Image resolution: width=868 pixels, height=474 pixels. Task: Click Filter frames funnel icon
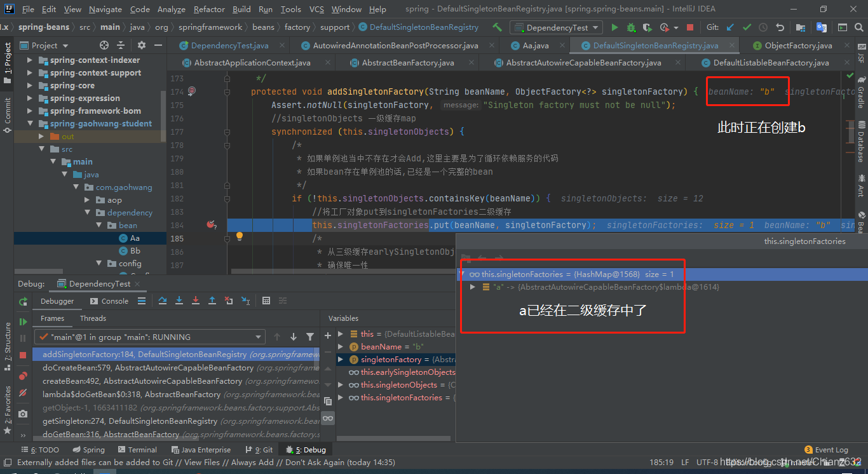310,337
